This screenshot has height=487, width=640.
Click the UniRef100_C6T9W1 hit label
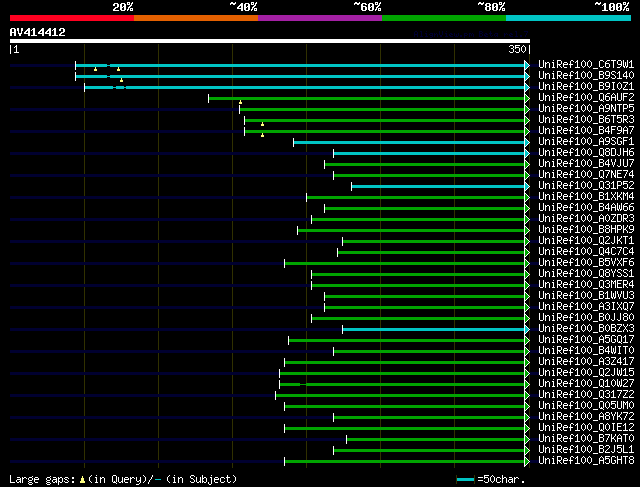[x=586, y=64]
